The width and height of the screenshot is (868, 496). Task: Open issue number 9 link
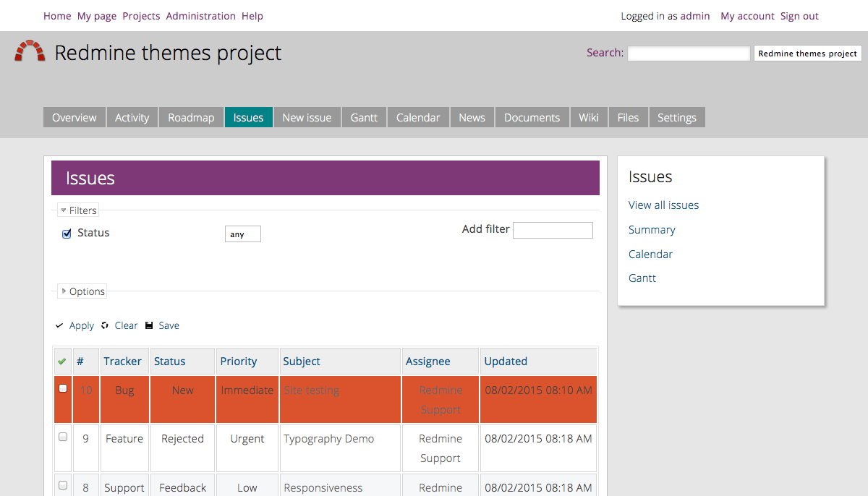[x=85, y=439]
